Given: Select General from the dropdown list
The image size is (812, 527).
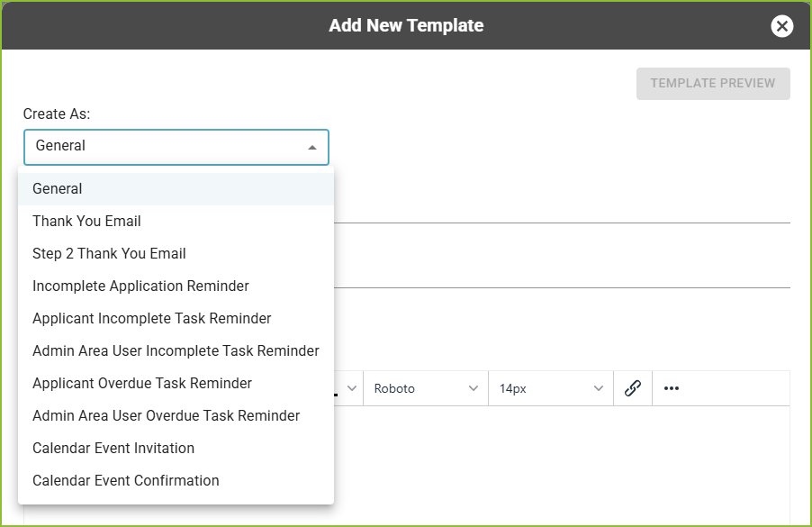Looking at the screenshot, I should (x=58, y=189).
